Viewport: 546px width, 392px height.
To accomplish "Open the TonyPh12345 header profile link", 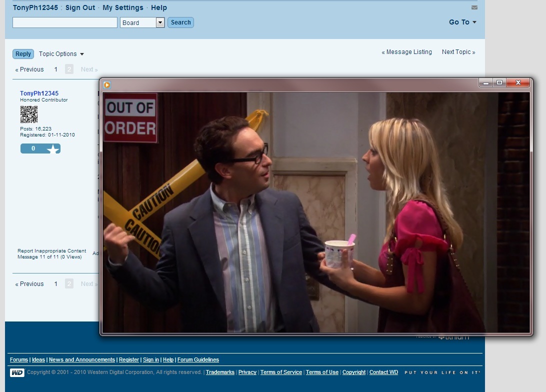I will pyautogui.click(x=35, y=7).
